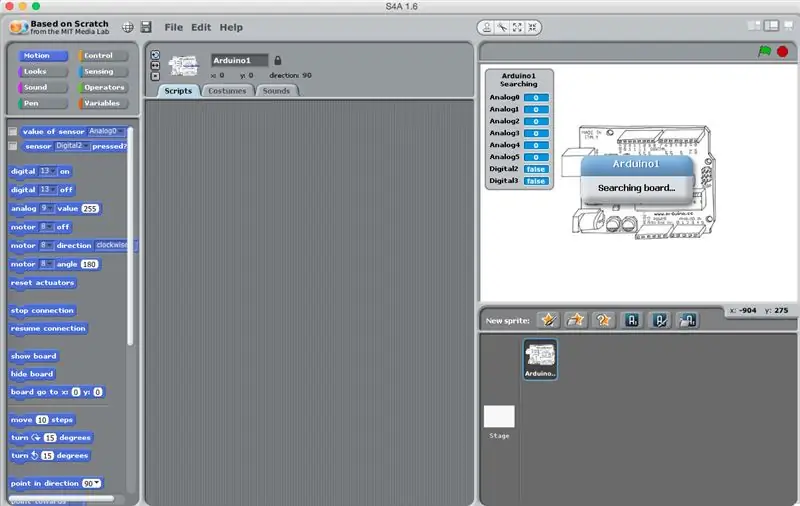Click the reset actuators block
Screen dimensions: 800x506
[x=43, y=283]
